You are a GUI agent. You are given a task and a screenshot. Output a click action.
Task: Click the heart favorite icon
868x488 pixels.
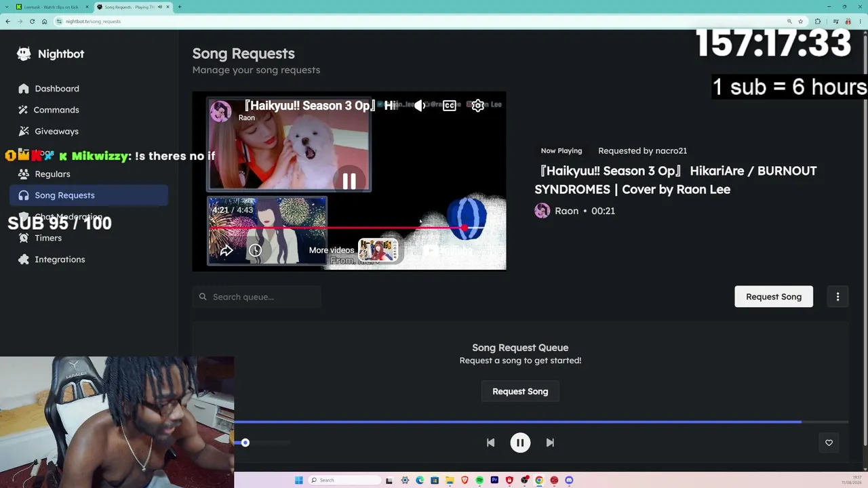coord(829,443)
